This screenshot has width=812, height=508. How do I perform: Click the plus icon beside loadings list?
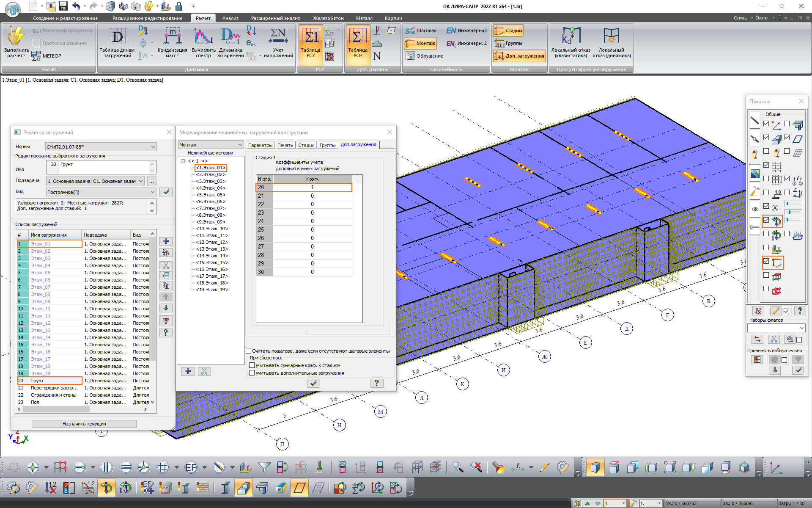tap(166, 241)
